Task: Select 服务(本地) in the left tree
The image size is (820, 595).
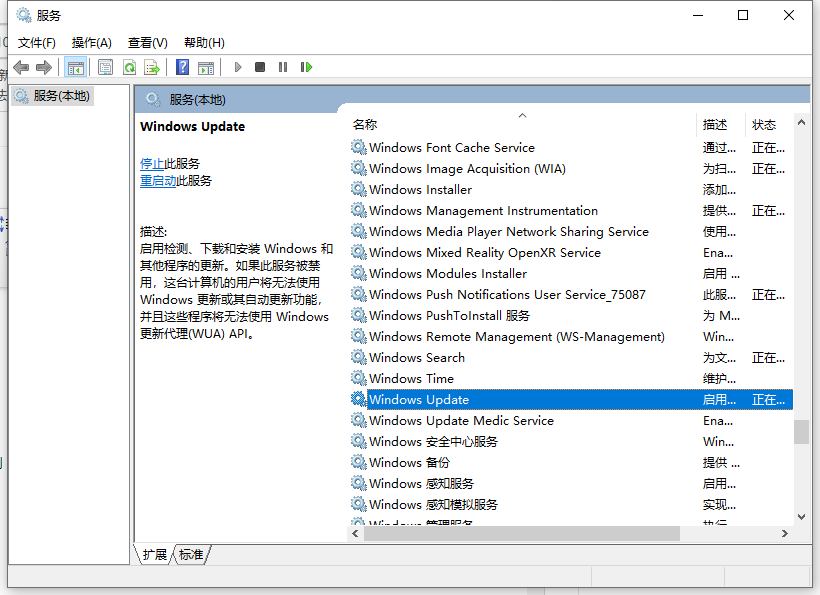Action: tap(52, 96)
